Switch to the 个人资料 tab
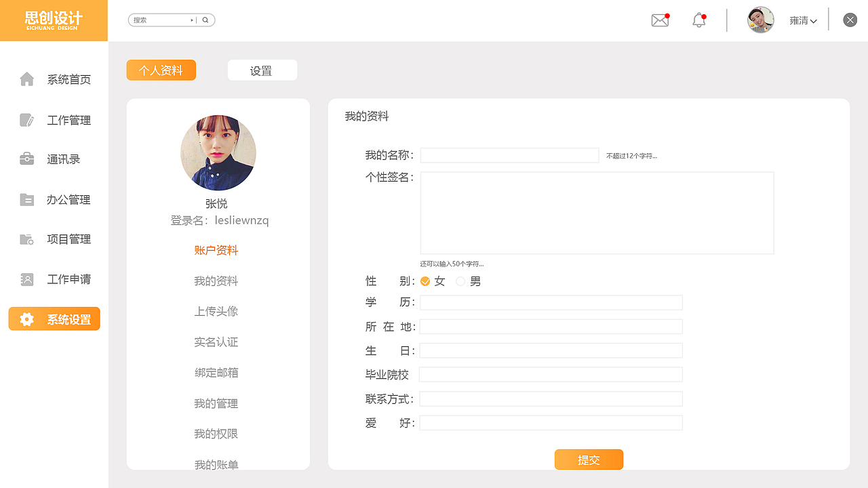This screenshot has height=488, width=868. pyautogui.click(x=161, y=69)
